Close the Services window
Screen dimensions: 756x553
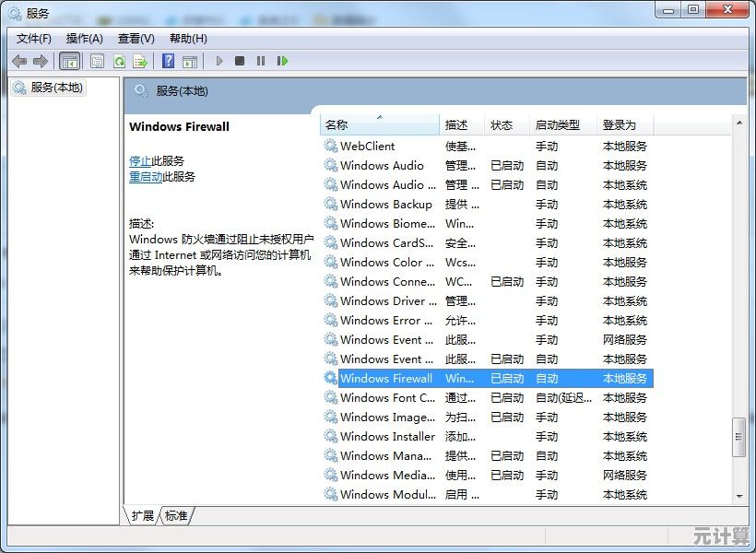[727, 10]
